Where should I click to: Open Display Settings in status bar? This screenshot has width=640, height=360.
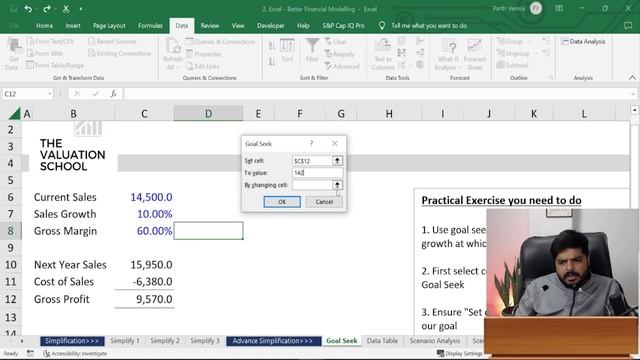pyautogui.click(x=459, y=353)
